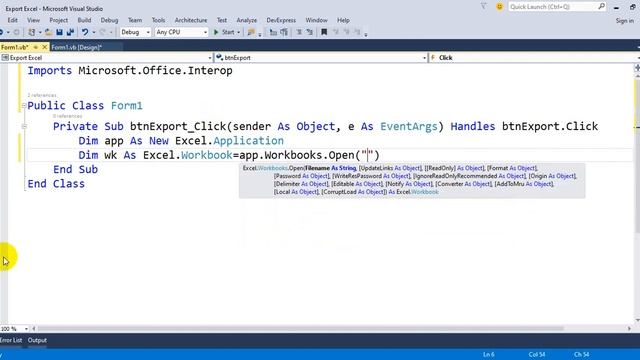This screenshot has height=360, width=640.
Task: Open the Project menu
Action: pos(59,20)
